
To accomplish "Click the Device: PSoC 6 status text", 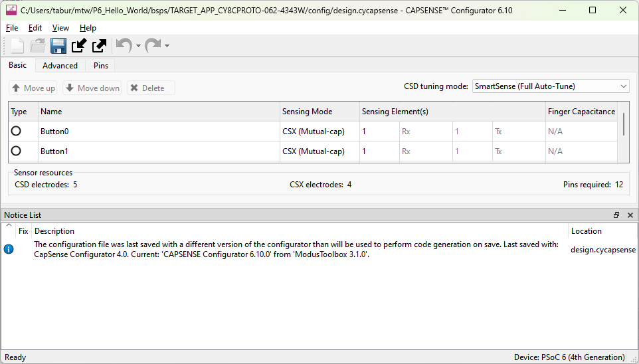I will point(569,357).
